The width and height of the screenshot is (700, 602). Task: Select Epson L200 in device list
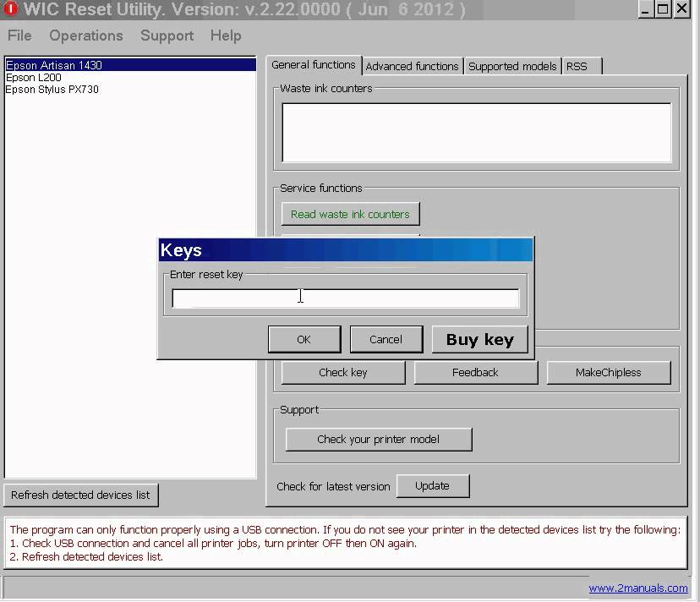click(130, 77)
